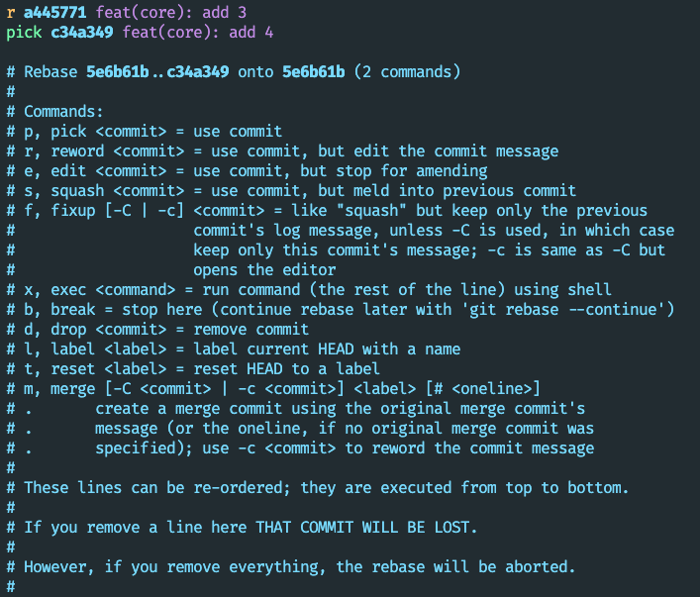This screenshot has height=597, width=700.
Task: Click the 'r' command on the first line
Action: [10, 13]
